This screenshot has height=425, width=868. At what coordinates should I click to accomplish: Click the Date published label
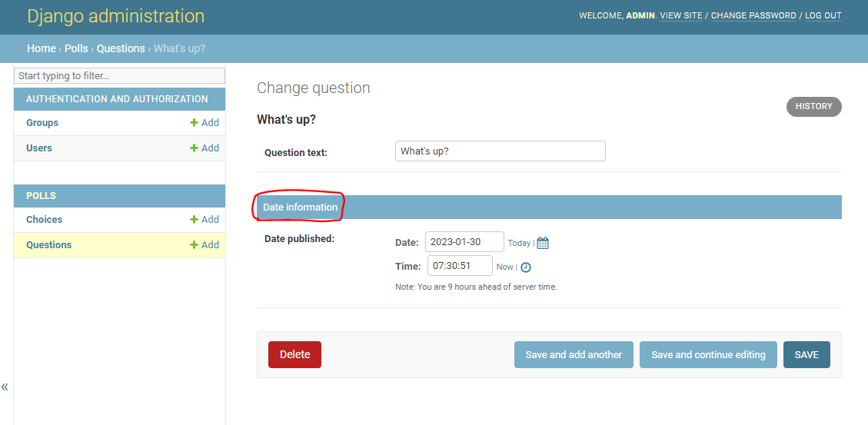pyautogui.click(x=300, y=239)
